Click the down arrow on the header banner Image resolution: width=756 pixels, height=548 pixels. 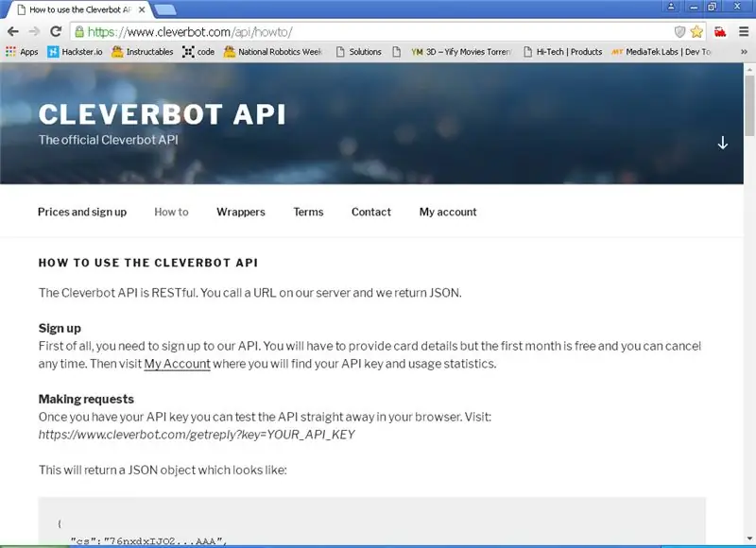(722, 143)
